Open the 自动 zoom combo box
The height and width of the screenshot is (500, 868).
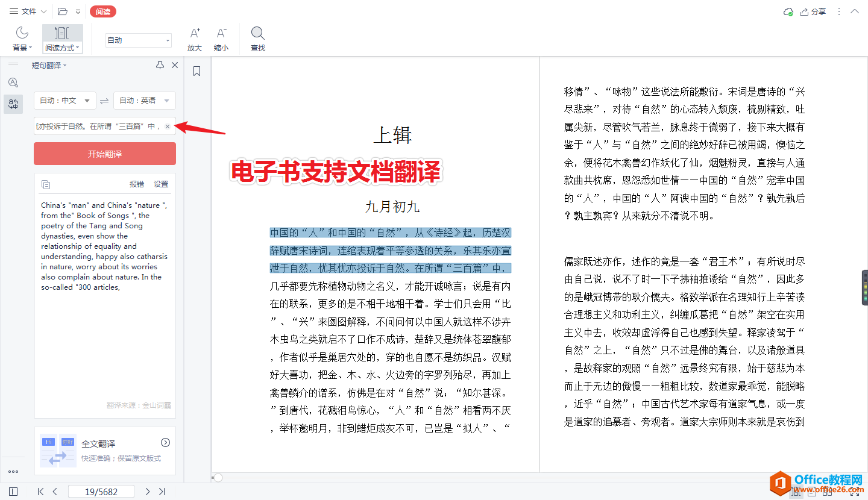(x=139, y=40)
